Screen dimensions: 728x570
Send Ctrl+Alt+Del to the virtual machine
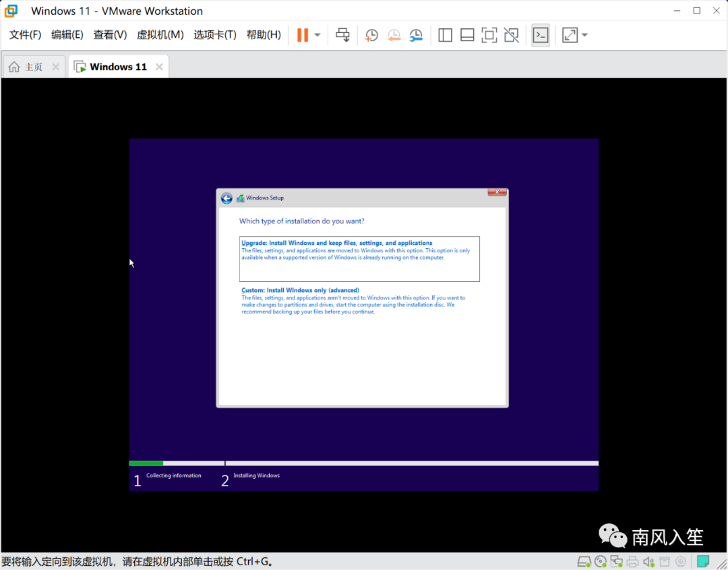point(342,35)
